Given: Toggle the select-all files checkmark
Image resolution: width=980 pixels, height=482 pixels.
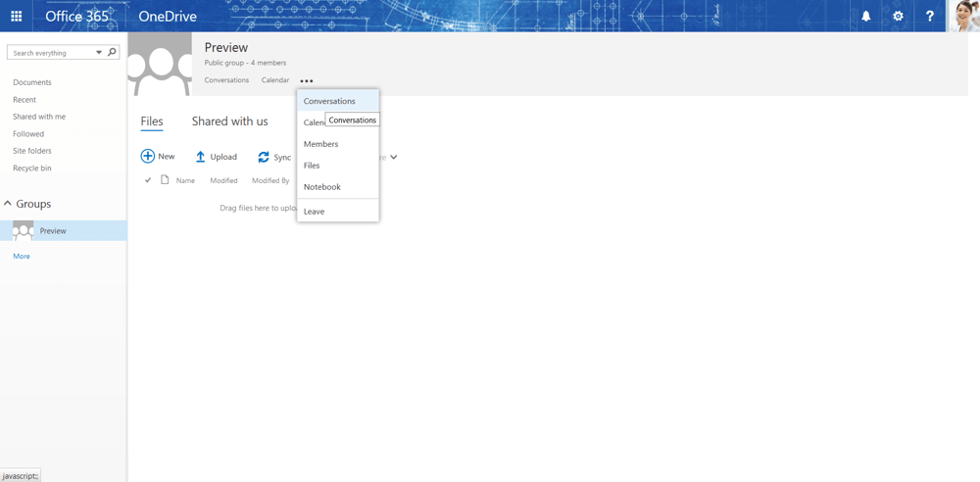Looking at the screenshot, I should [x=148, y=180].
